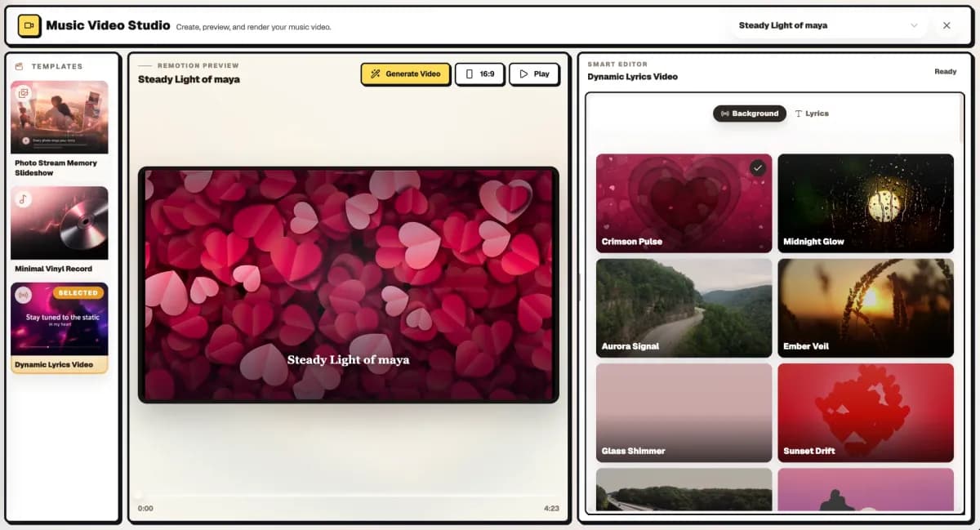Click the lyric text overlay in the preview
This screenshot has width=980, height=530.
(x=348, y=360)
